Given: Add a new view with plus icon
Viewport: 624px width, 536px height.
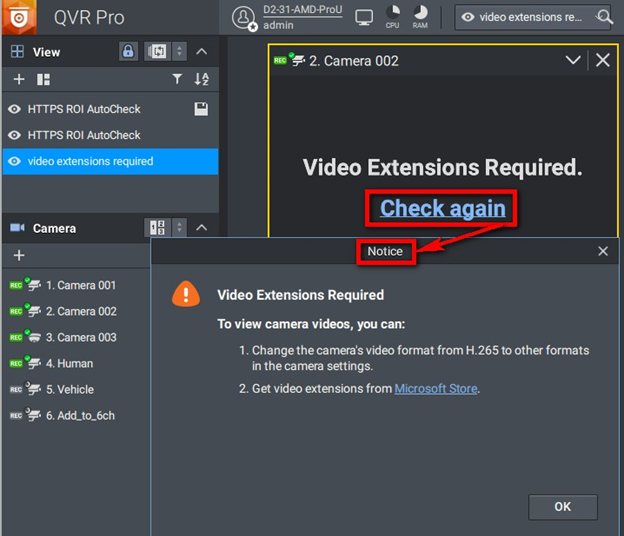Looking at the screenshot, I should tap(18, 79).
